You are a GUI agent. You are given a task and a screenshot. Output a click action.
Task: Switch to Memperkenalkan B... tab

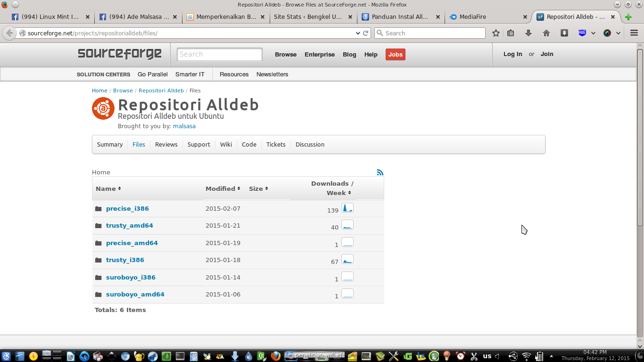coord(226,16)
